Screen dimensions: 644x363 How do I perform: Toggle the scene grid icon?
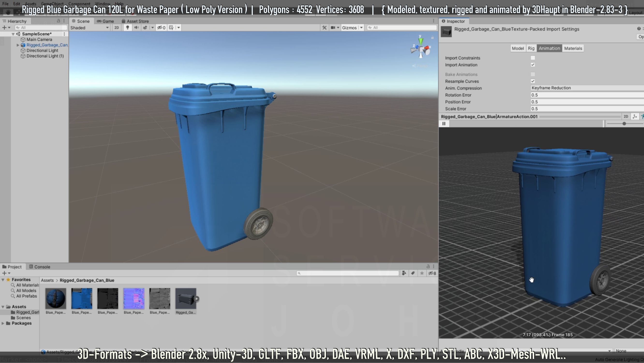pyautogui.click(x=171, y=28)
